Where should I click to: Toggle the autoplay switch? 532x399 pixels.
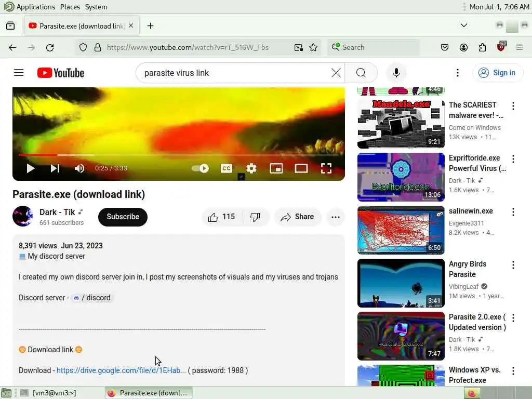click(200, 168)
